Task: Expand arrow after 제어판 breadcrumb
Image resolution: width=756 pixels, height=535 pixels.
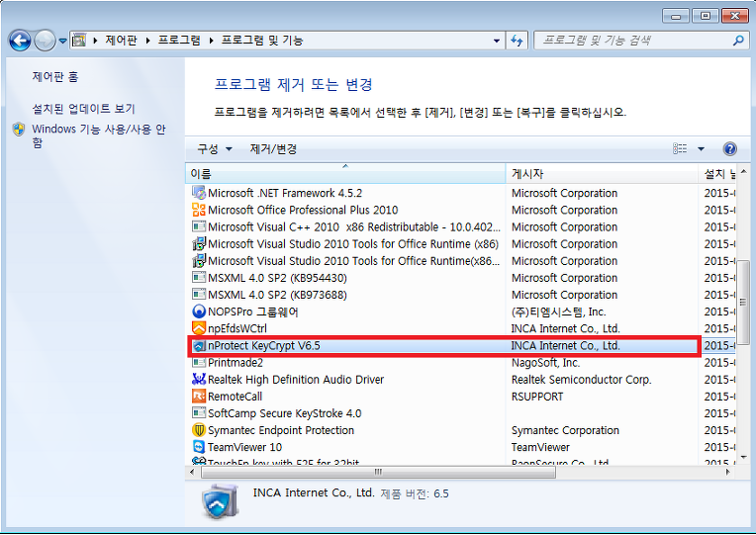Action: click(147, 41)
